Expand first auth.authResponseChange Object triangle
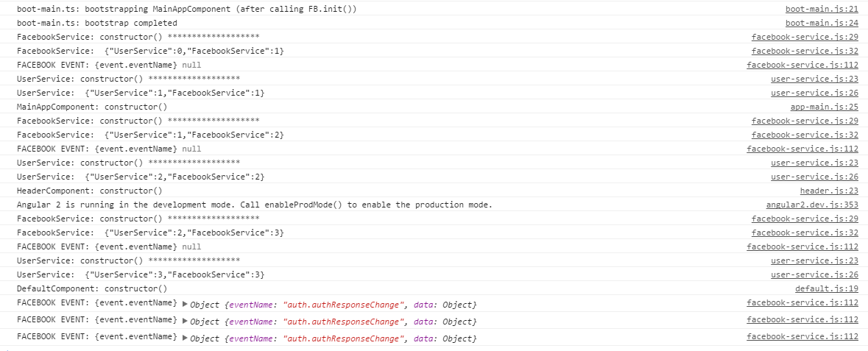 pyautogui.click(x=185, y=303)
